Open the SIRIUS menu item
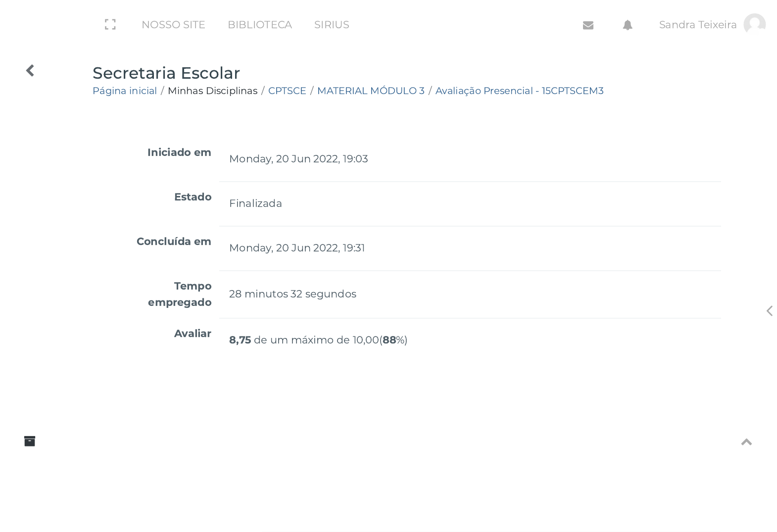Viewport: 777px width, 532px height. pos(332,25)
